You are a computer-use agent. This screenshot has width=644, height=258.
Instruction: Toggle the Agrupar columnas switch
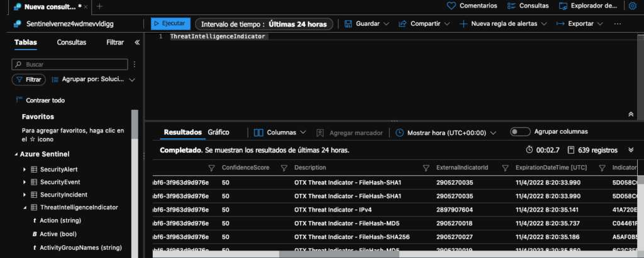(520, 132)
